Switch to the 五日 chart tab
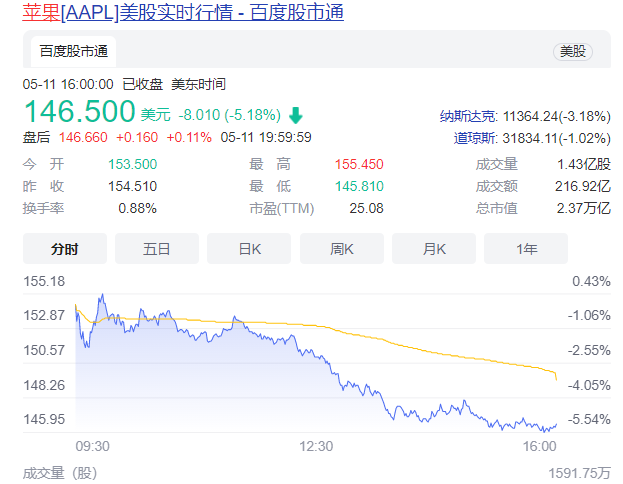The height and width of the screenshot is (484, 623). click(x=157, y=249)
